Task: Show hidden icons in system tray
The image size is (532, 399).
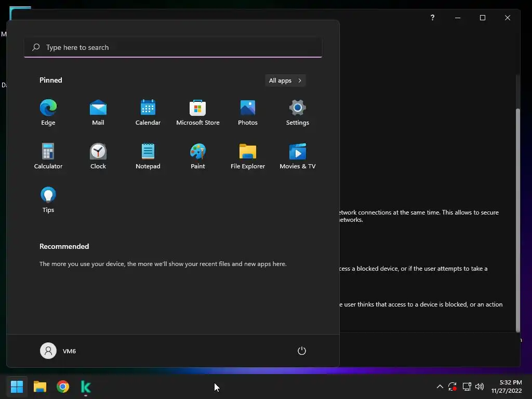Action: [440, 387]
